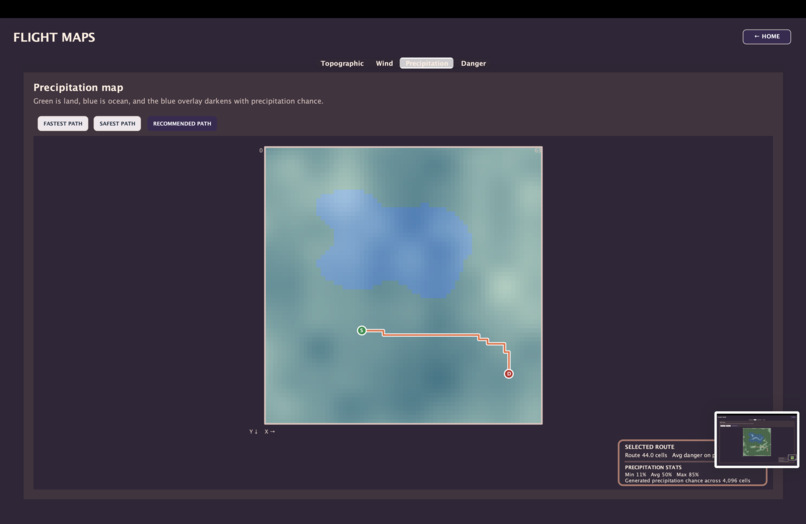Click the Precipitation map heading
Image resolution: width=806 pixels, height=524 pixels.
(x=78, y=87)
